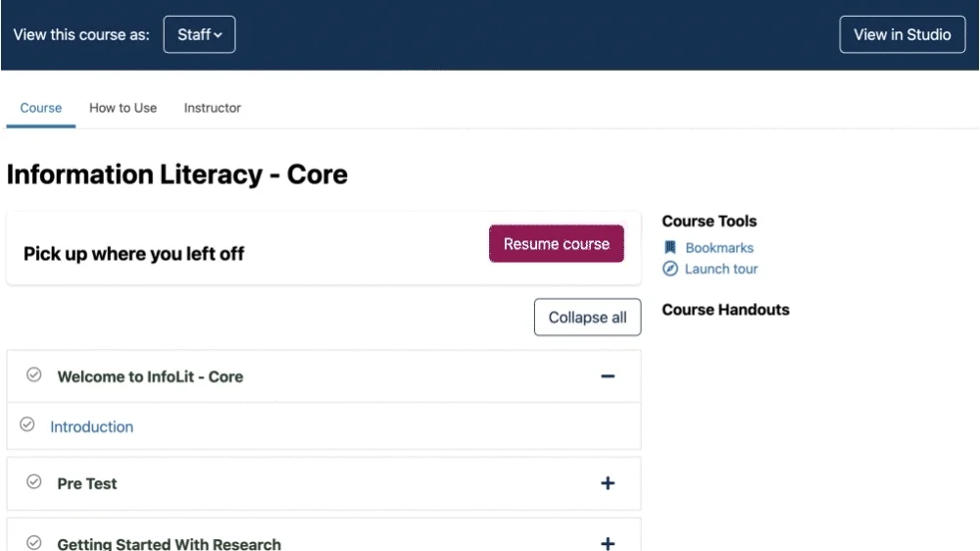Click the Pre Test completion checkmark icon
The image size is (980, 551).
(33, 481)
